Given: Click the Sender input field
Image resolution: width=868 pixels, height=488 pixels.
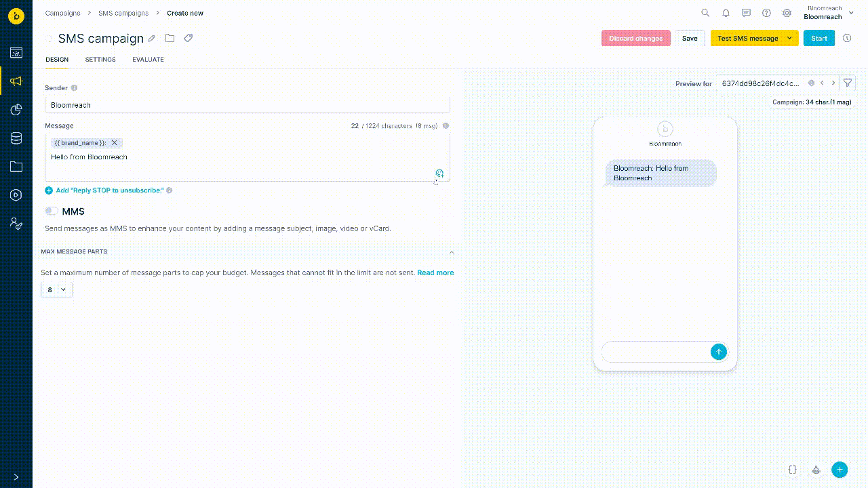Looking at the screenshot, I should pos(248,105).
